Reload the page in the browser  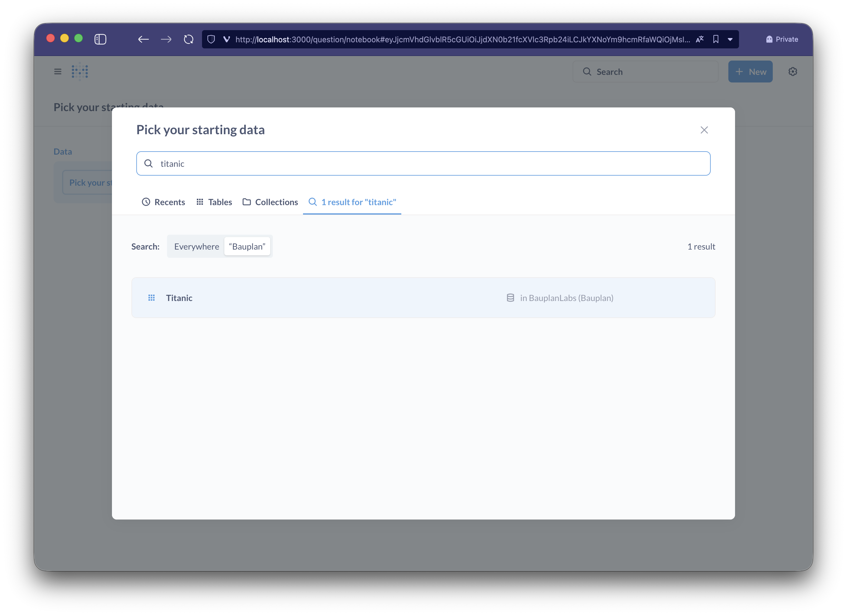(189, 39)
